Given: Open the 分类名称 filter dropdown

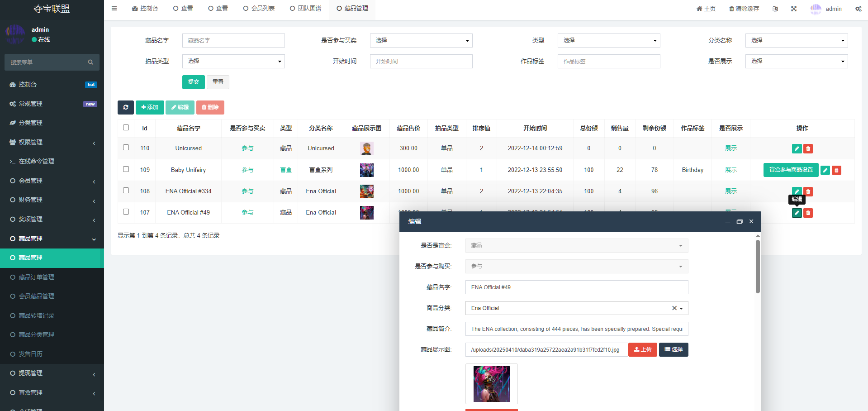Looking at the screenshot, I should tap(797, 41).
